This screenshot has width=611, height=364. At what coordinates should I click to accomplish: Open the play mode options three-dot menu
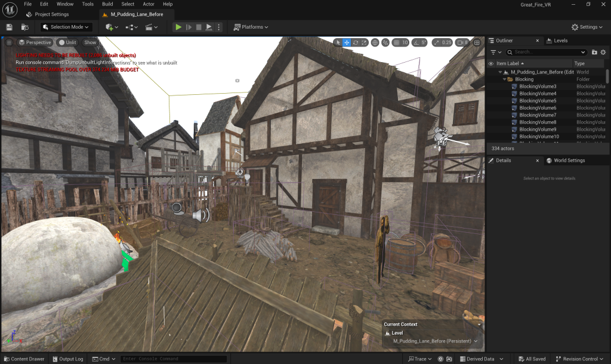pos(218,27)
